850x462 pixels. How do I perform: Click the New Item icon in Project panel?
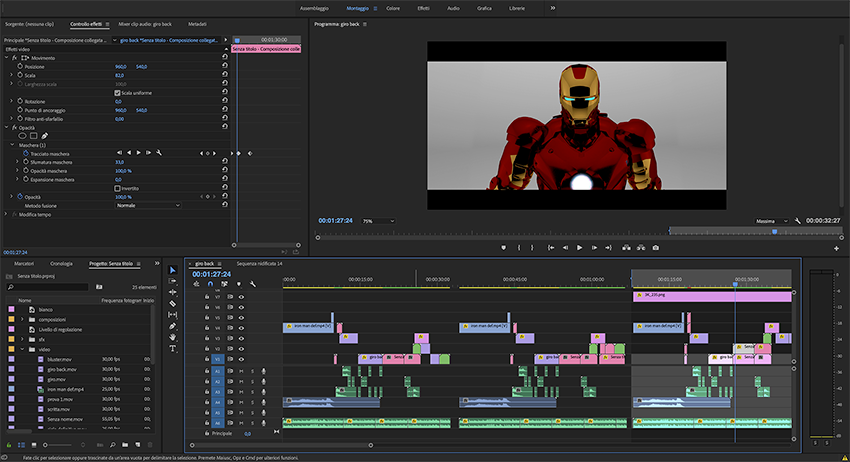(138, 445)
